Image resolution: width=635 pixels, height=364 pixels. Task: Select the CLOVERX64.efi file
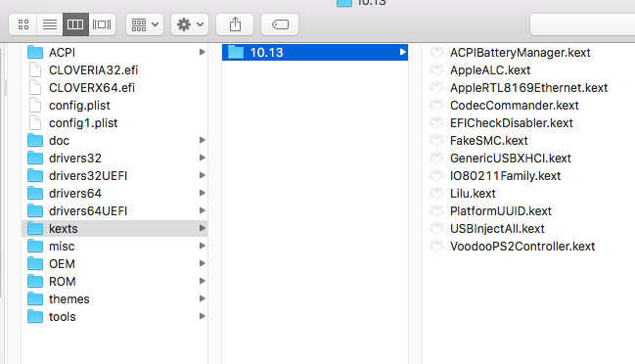coord(92,88)
